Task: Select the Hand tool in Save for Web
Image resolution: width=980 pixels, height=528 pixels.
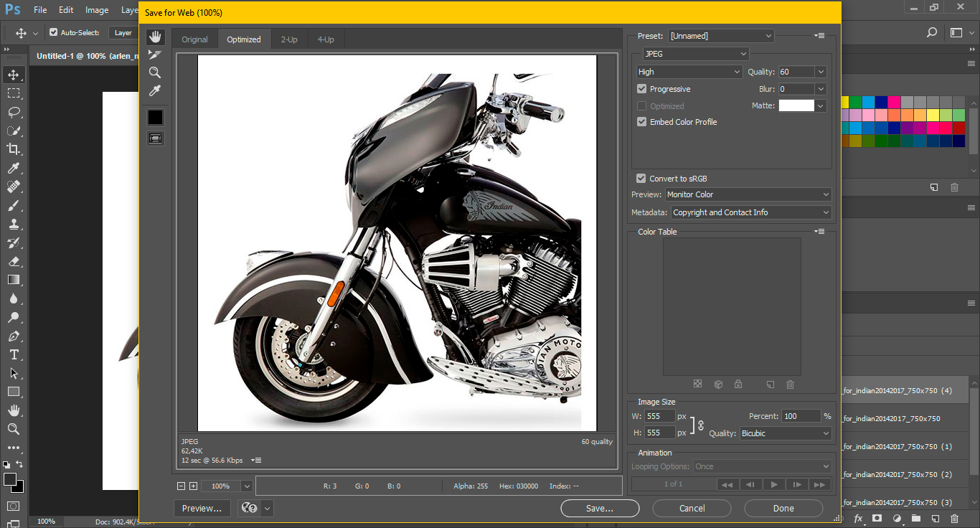Action: pyautogui.click(x=155, y=37)
